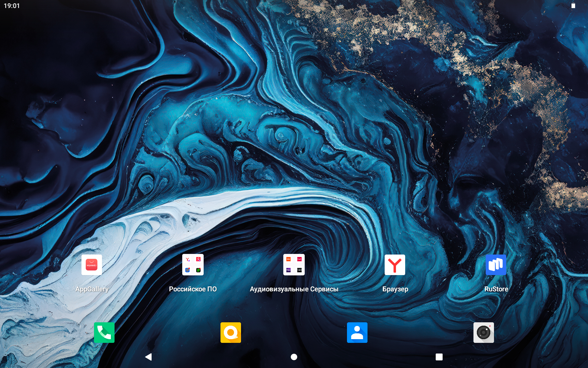Open the Huawei AppGallery app icon
The width and height of the screenshot is (588, 368).
tap(92, 265)
